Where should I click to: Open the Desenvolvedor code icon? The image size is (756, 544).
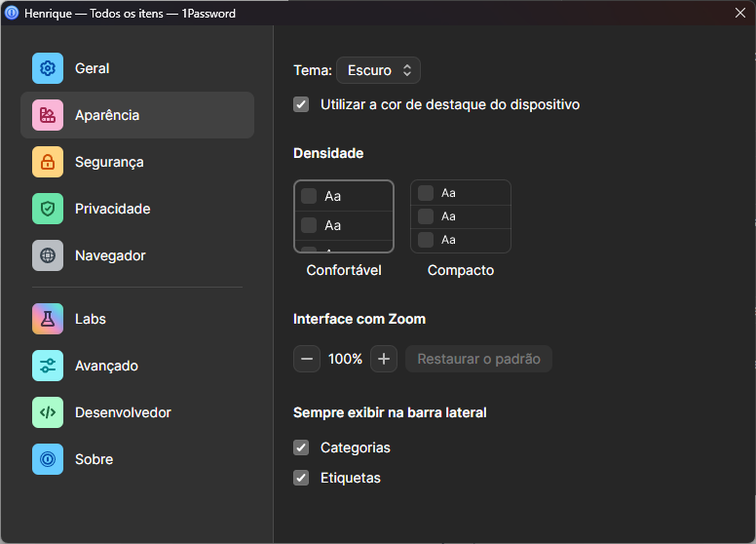tap(48, 412)
